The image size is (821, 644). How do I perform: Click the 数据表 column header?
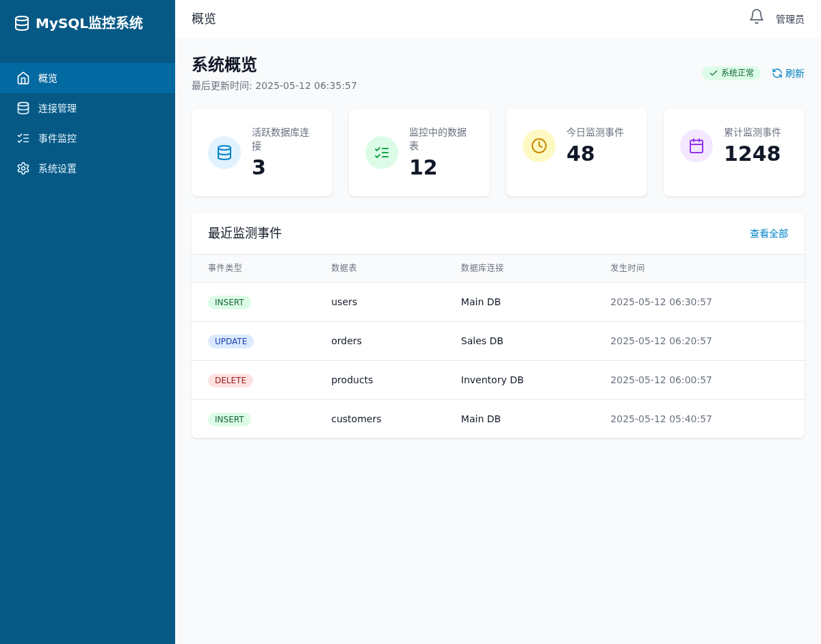(x=344, y=268)
